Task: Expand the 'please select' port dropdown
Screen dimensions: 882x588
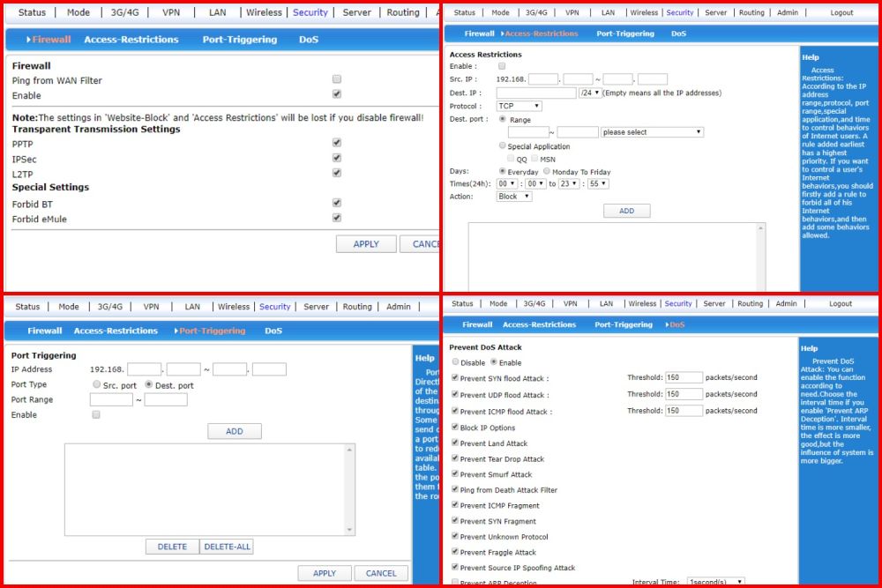Action: coord(652,132)
